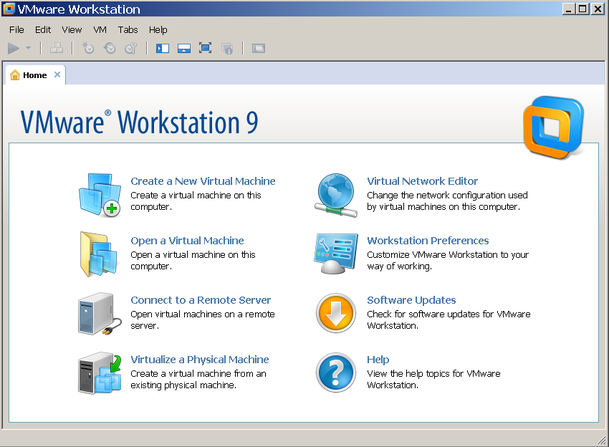Click the Power On play button in toolbar
The image size is (609, 447).
[x=14, y=49]
